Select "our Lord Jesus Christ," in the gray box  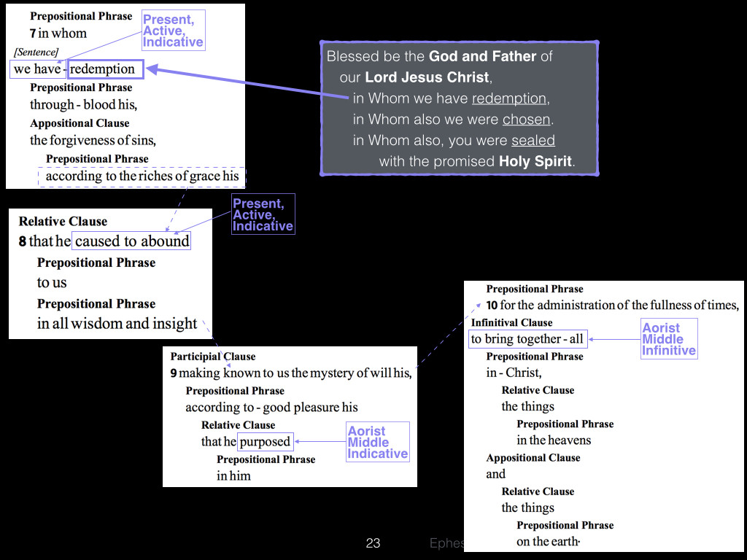(416, 77)
